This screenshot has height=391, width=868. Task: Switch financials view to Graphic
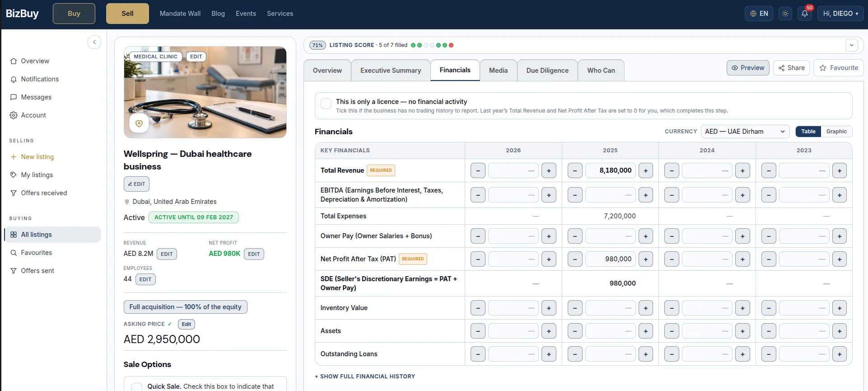[x=836, y=132]
